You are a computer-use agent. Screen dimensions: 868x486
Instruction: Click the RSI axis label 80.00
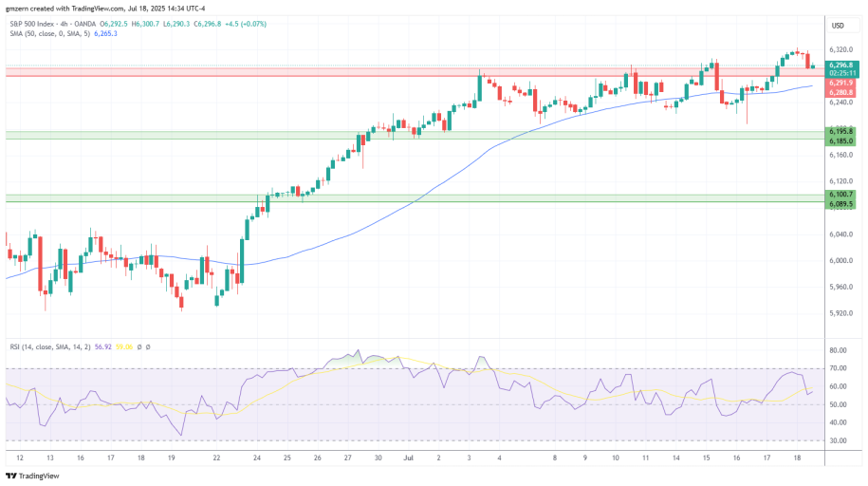point(838,350)
